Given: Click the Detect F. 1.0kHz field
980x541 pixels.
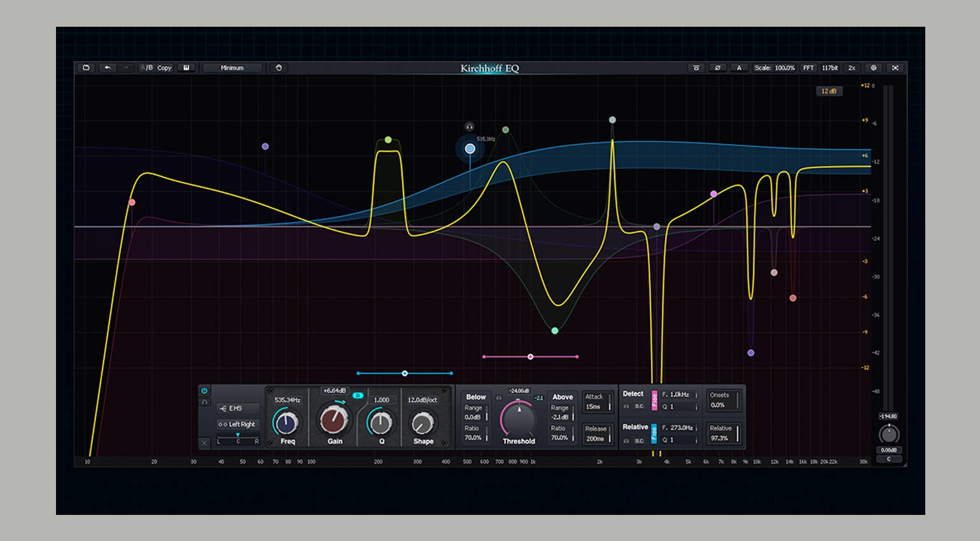Looking at the screenshot, I should click(x=679, y=395).
